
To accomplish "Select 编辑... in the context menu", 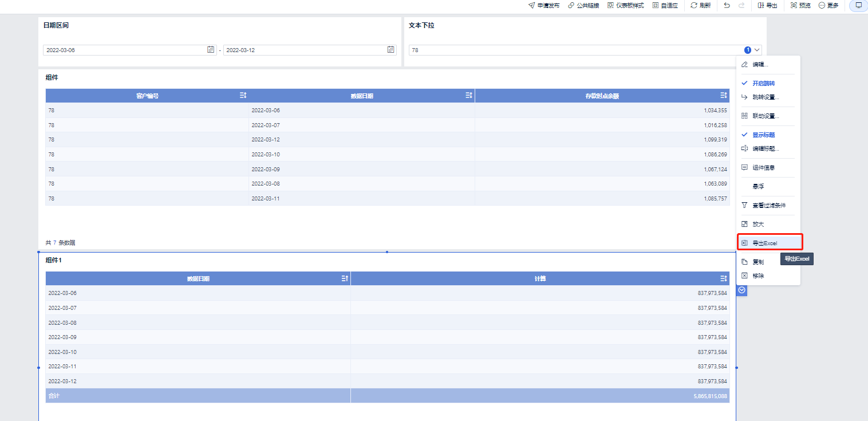I will pos(768,65).
